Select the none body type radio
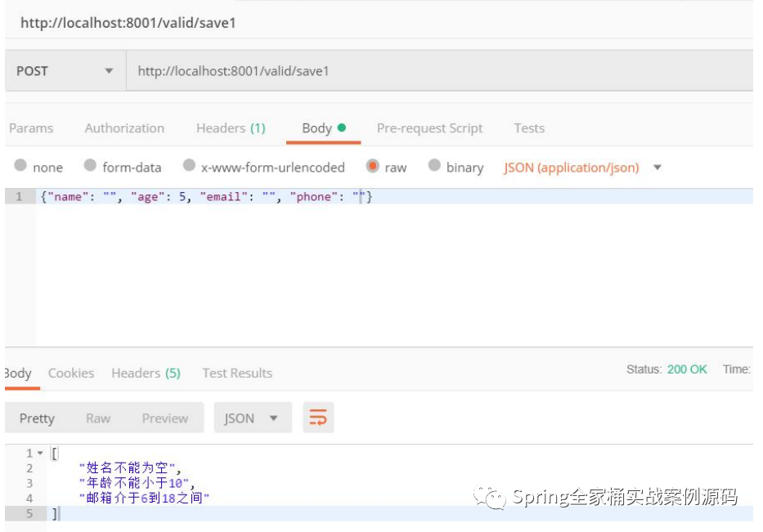 pyautogui.click(x=20, y=165)
